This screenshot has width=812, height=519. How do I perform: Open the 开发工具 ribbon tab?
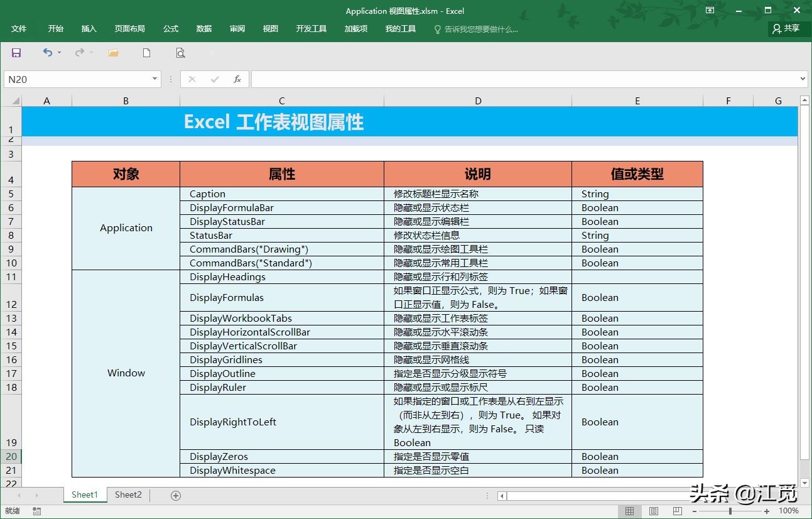pos(311,29)
